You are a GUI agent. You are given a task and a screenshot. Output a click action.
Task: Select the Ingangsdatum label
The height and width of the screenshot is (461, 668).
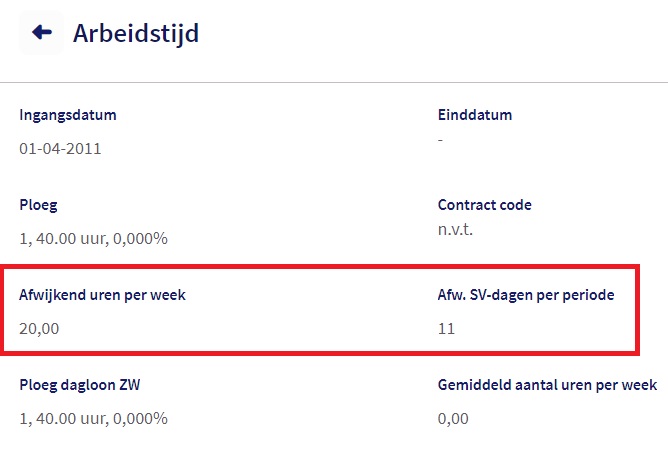(68, 115)
